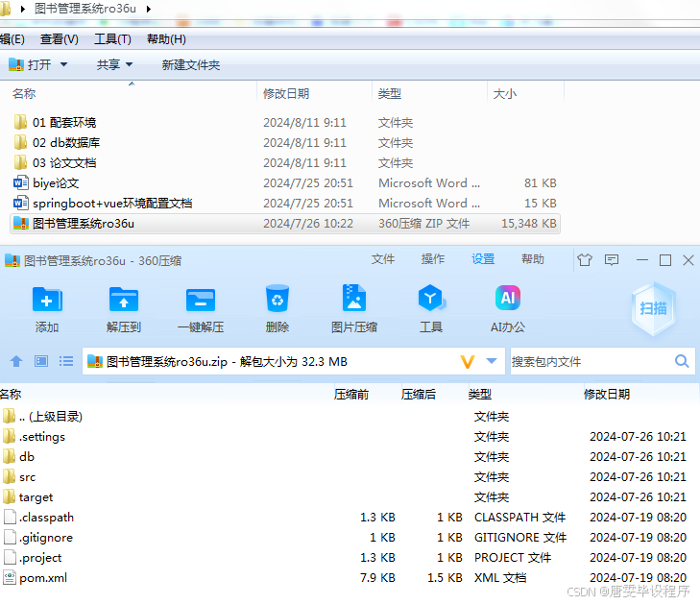Switch to list view icon in 360压缩
Image resolution: width=700 pixels, height=604 pixels.
(66, 361)
